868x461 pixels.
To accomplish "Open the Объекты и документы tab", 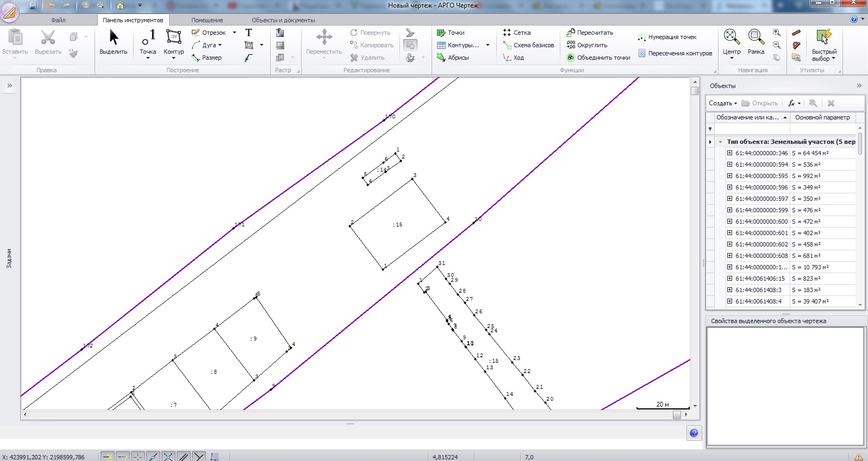I will click(x=283, y=20).
